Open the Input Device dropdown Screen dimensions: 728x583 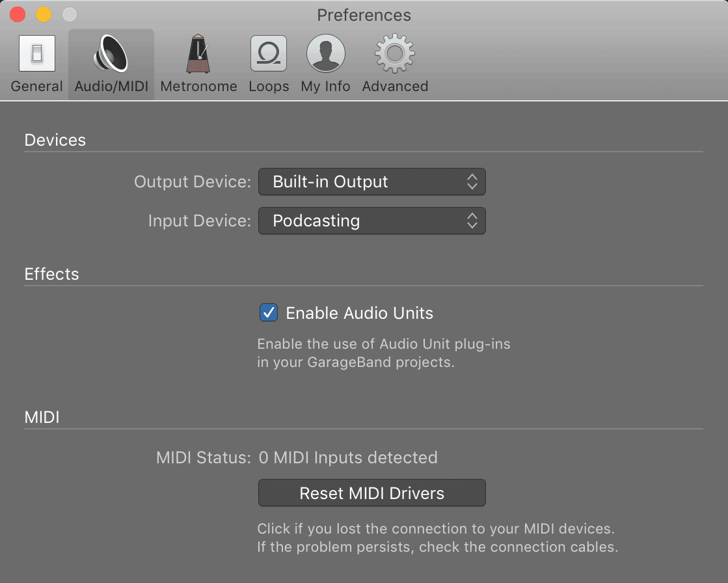pyautogui.click(x=371, y=221)
